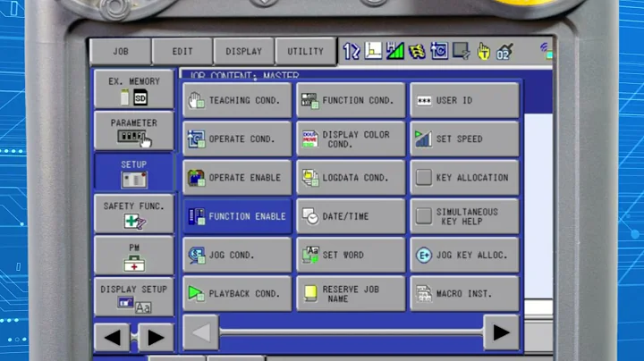Open OPERATE COND. settings
Viewport: 644px width, 361px height.
coord(237,139)
